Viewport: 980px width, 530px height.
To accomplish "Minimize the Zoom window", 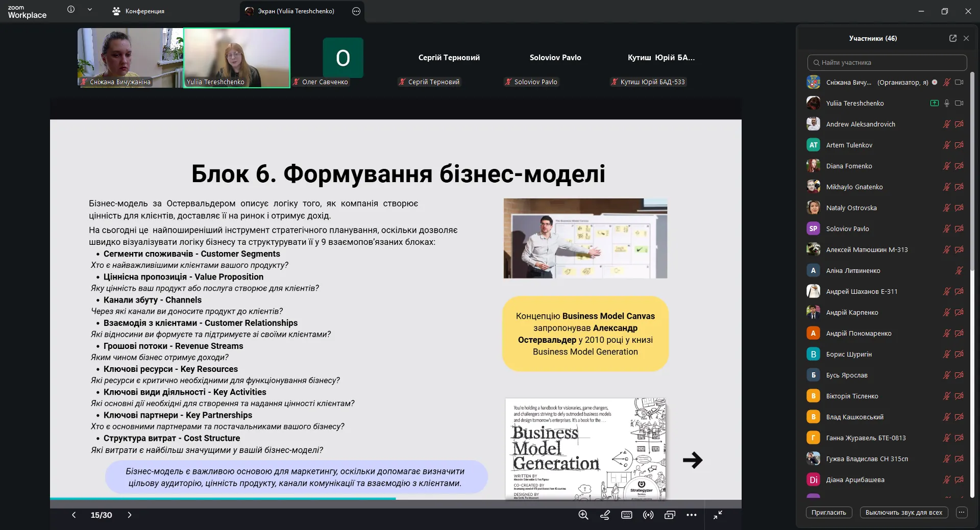I will pyautogui.click(x=921, y=11).
